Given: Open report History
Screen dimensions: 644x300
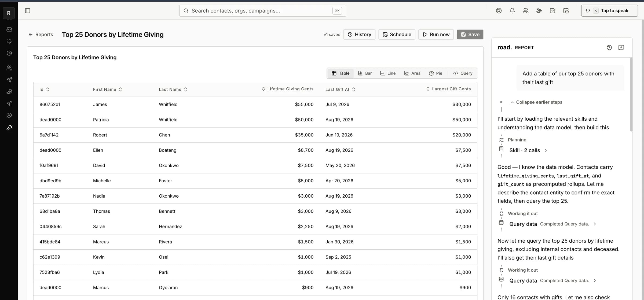Looking at the screenshot, I should (x=359, y=34).
